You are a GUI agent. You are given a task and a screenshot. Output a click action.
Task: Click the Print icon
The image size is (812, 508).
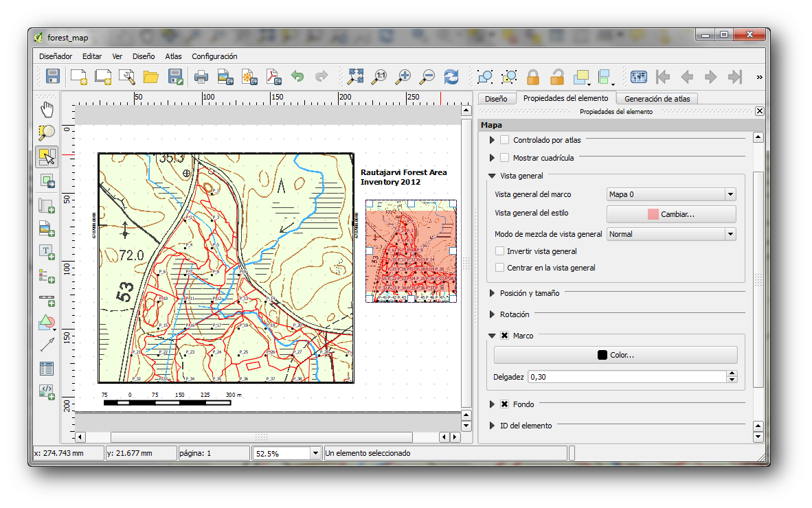tap(201, 77)
